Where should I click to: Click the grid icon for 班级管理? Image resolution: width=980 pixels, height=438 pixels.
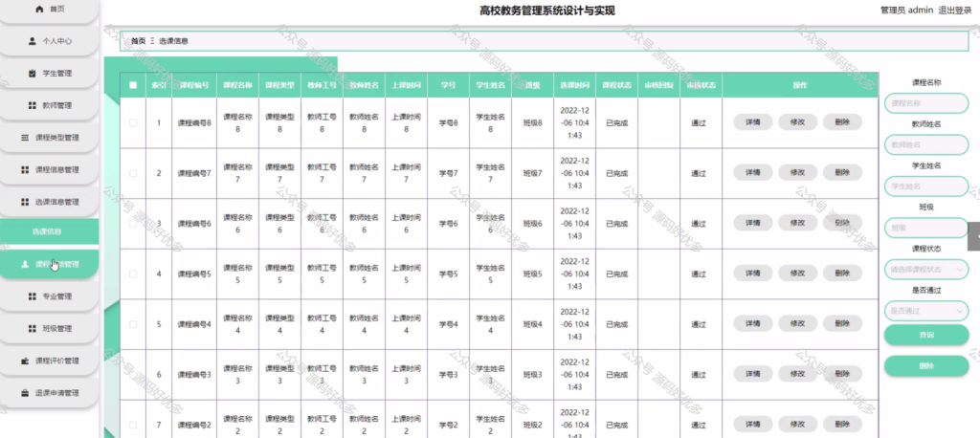click(33, 329)
